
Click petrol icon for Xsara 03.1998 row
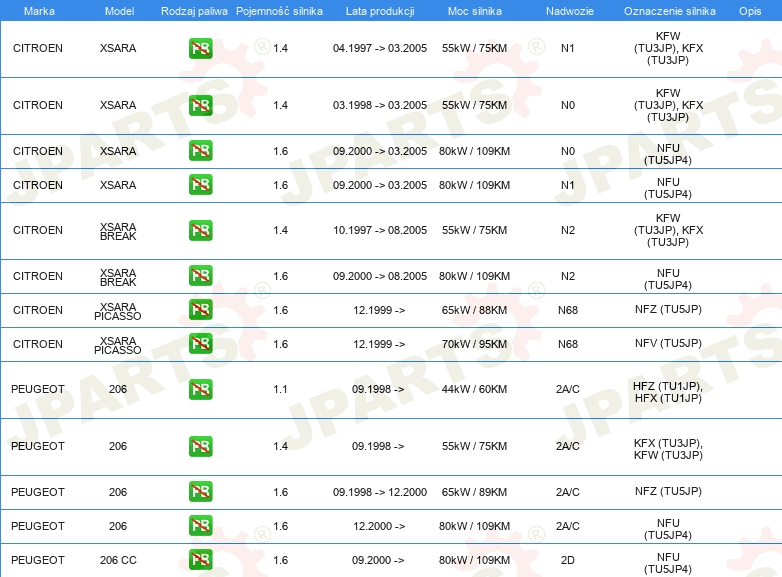(x=200, y=105)
